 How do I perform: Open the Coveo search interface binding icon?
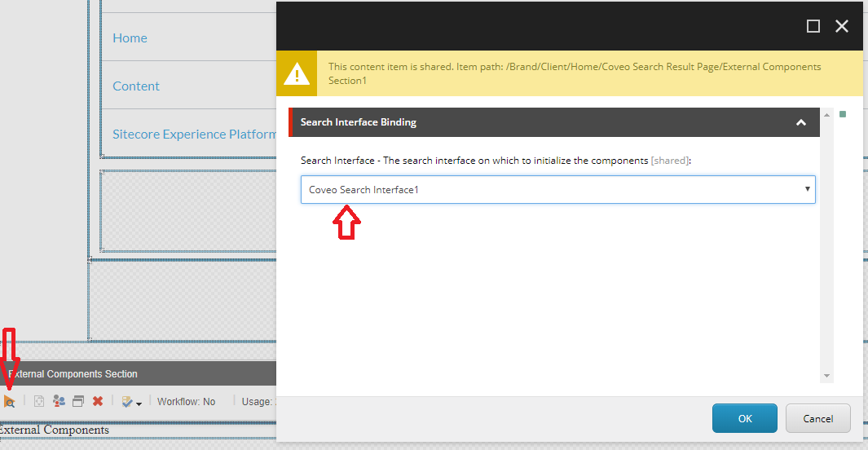tap(10, 401)
